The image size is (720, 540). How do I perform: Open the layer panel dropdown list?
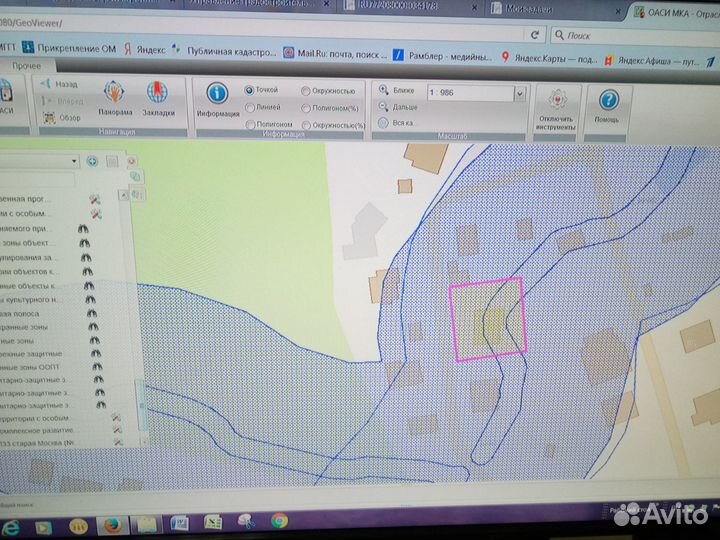coord(74,160)
